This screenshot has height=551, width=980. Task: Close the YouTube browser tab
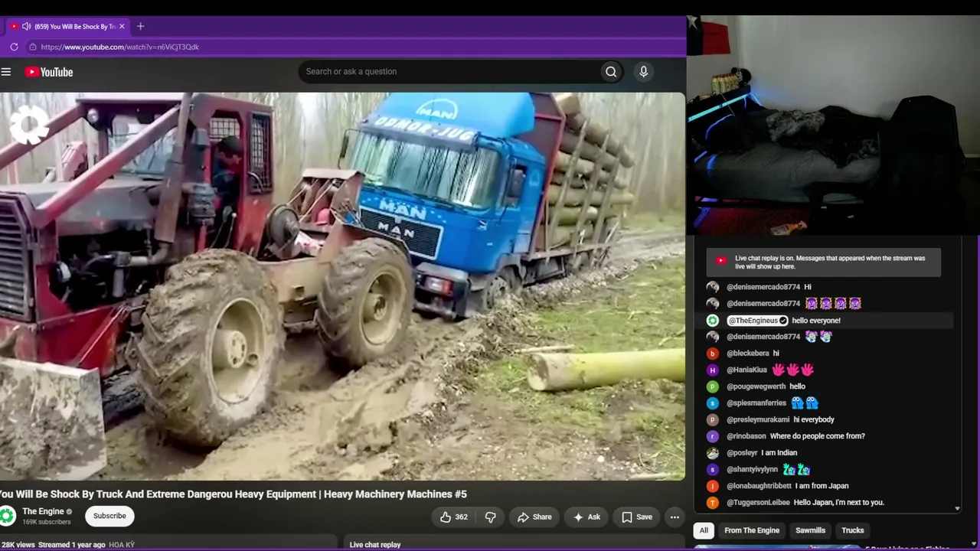(x=121, y=26)
